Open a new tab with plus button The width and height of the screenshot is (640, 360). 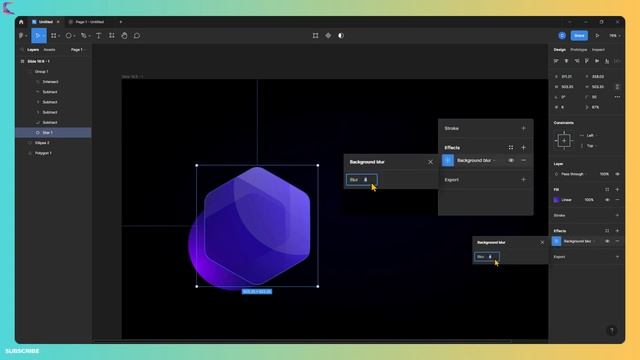coord(121,22)
